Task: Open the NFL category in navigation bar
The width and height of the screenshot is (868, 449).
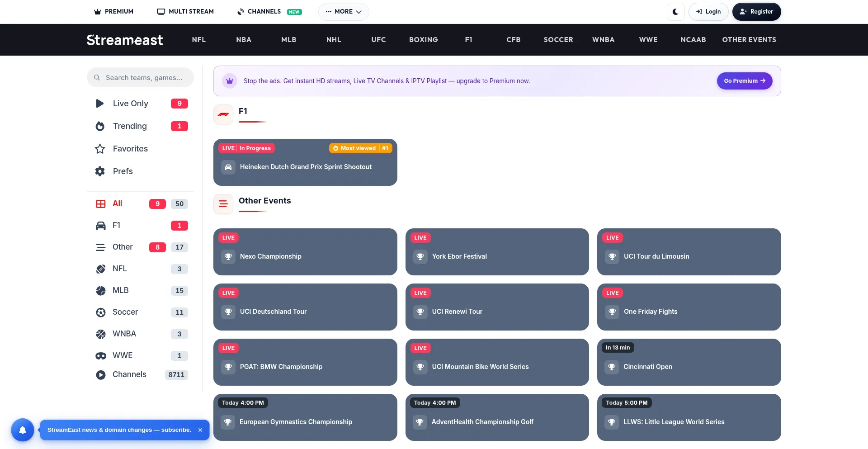Action: pos(199,40)
